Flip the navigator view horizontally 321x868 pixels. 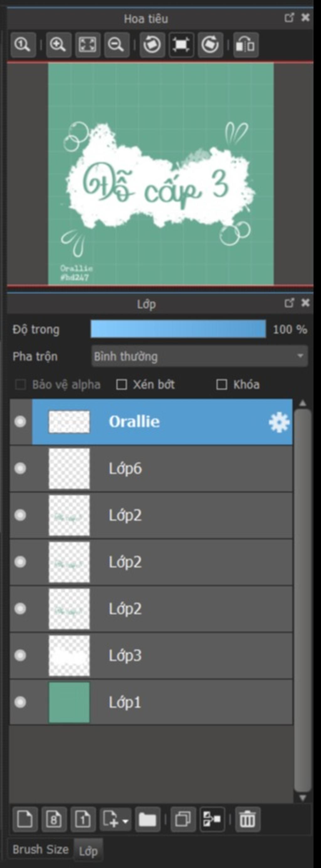pyautogui.click(x=246, y=45)
